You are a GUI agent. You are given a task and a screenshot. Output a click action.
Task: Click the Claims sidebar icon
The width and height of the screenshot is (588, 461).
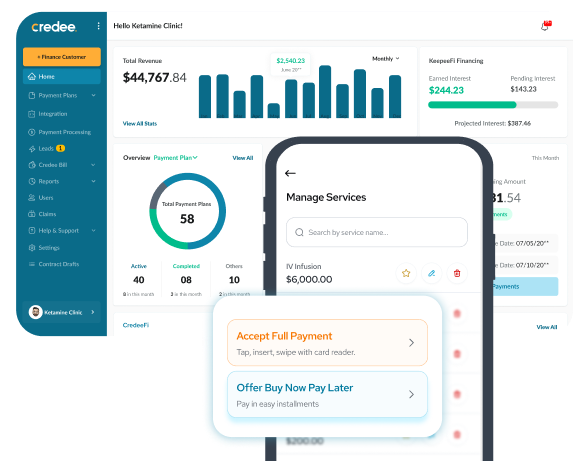pyautogui.click(x=32, y=214)
